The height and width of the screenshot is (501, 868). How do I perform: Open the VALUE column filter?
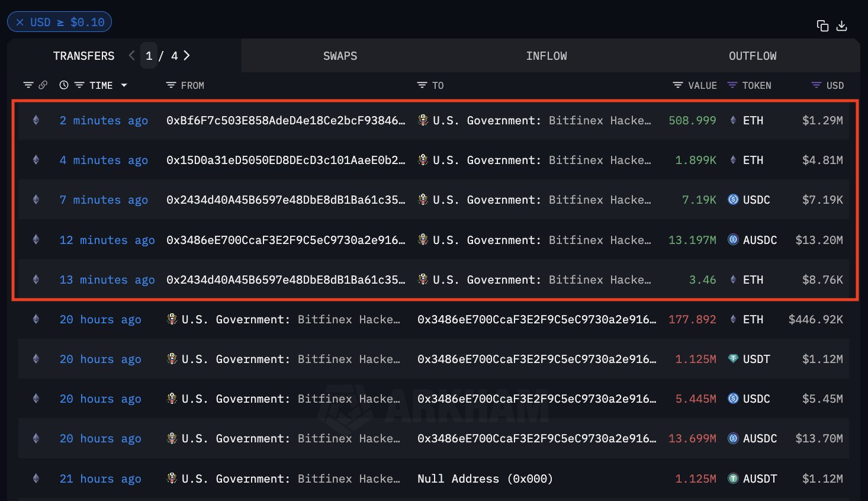pos(678,85)
